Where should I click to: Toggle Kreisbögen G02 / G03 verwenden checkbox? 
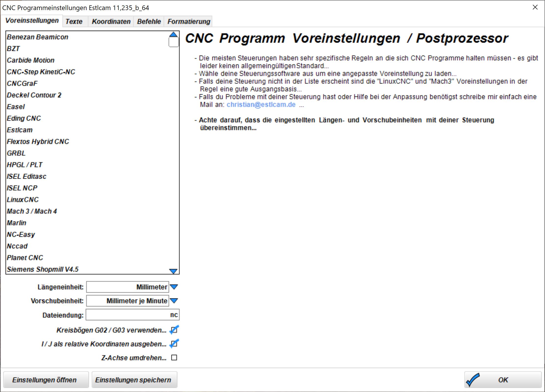click(x=174, y=330)
